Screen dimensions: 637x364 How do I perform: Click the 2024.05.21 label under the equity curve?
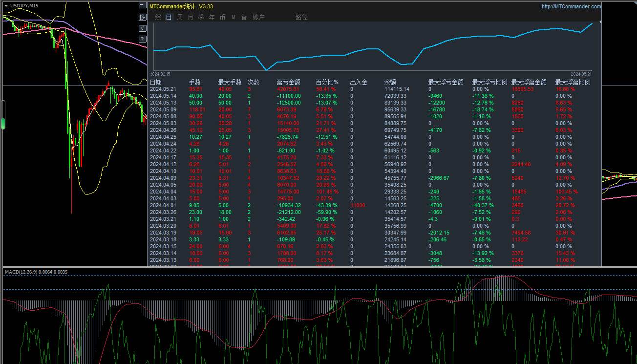(x=581, y=74)
